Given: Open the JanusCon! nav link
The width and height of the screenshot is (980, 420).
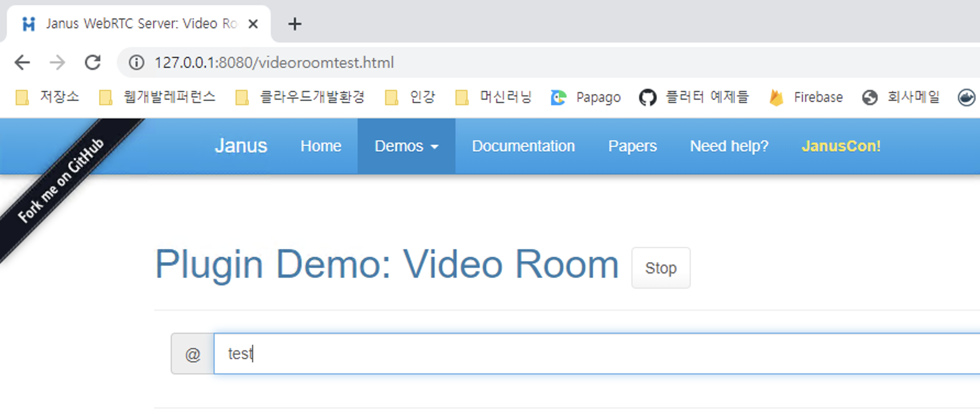Looking at the screenshot, I should 841,146.
